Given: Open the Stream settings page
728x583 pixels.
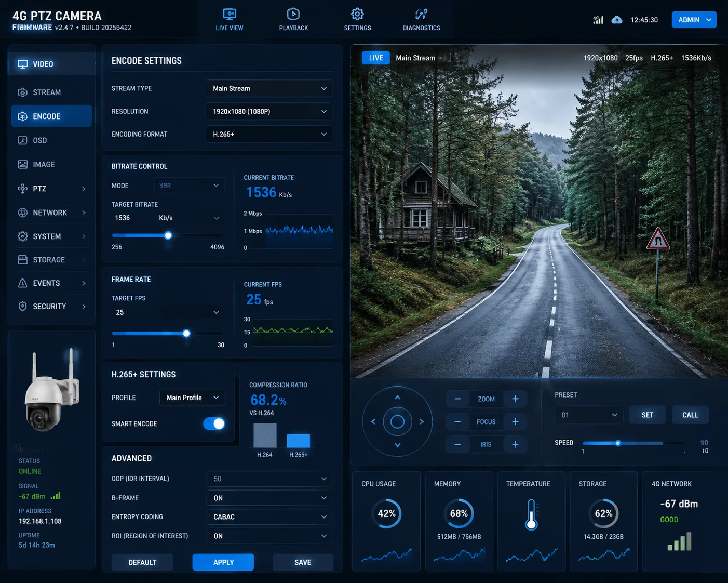Looking at the screenshot, I should point(52,92).
